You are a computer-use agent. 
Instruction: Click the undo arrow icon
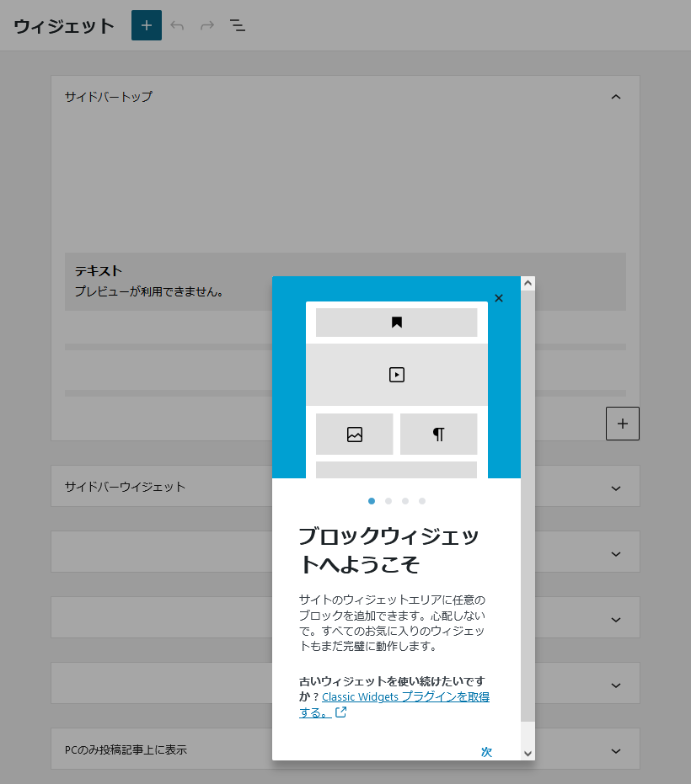point(177,25)
